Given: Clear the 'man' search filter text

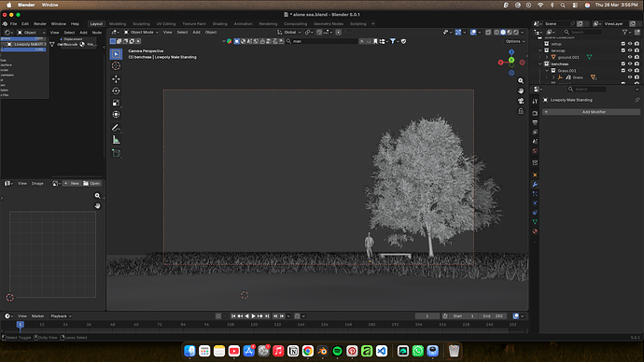Looking at the screenshot, I should click(x=361, y=41).
